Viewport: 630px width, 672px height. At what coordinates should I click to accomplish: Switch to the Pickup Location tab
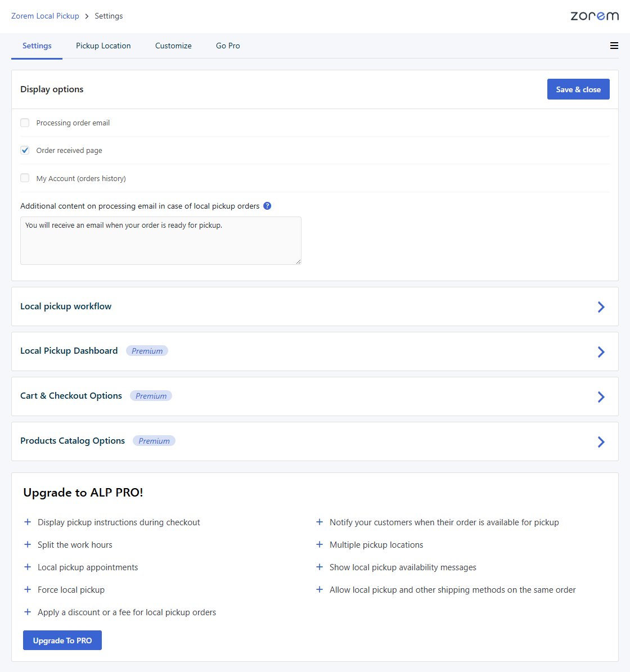coord(103,46)
